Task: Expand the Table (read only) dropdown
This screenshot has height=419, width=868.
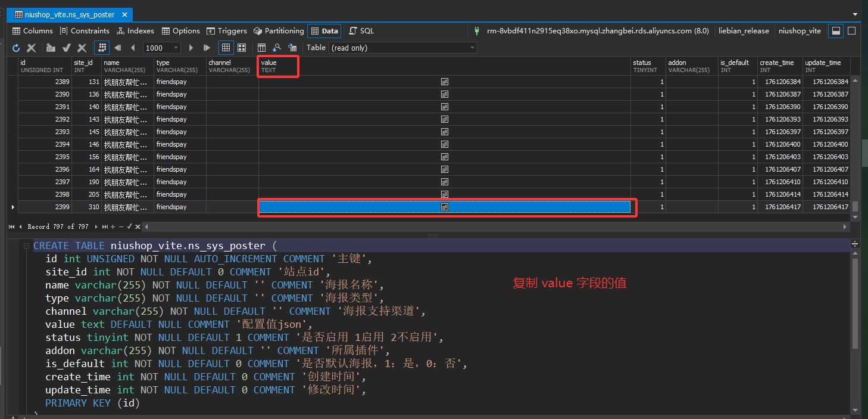Action: point(472,48)
